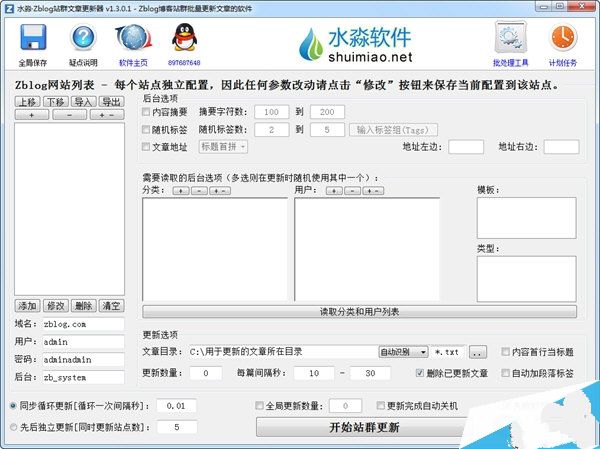Click the 模板 list box

click(x=527, y=218)
